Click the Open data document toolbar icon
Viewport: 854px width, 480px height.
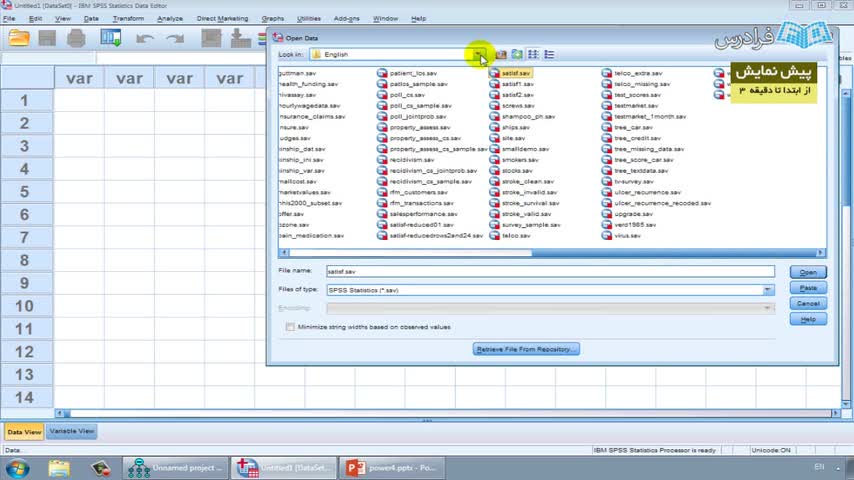pos(19,38)
